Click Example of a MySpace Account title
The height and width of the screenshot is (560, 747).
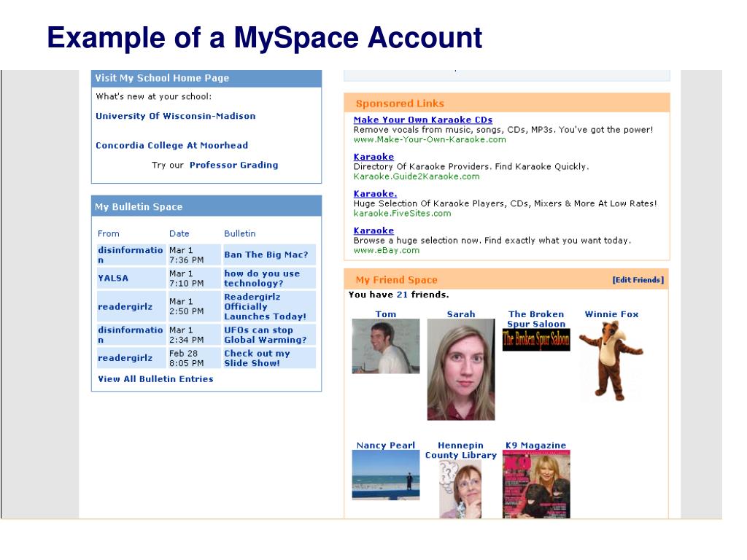point(264,37)
